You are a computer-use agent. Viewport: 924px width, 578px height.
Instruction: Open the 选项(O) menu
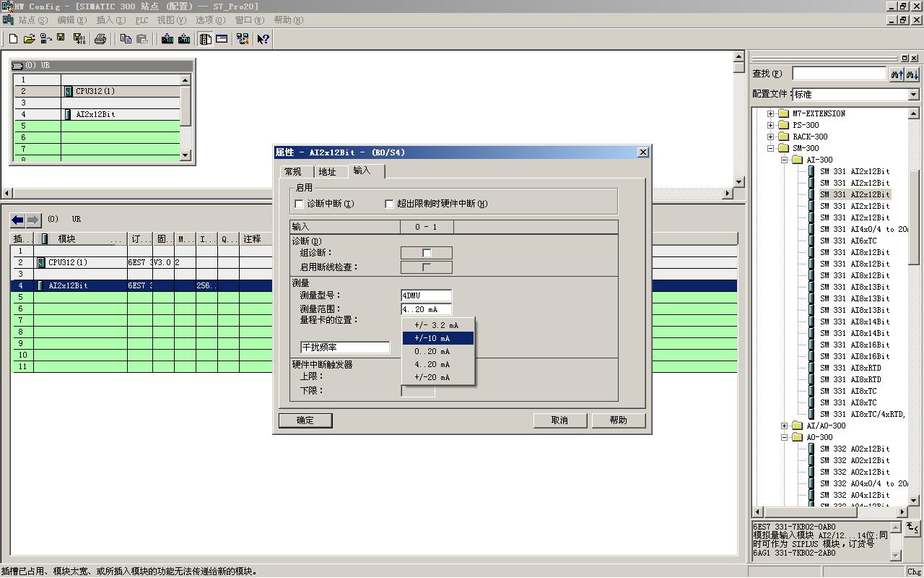(x=211, y=20)
